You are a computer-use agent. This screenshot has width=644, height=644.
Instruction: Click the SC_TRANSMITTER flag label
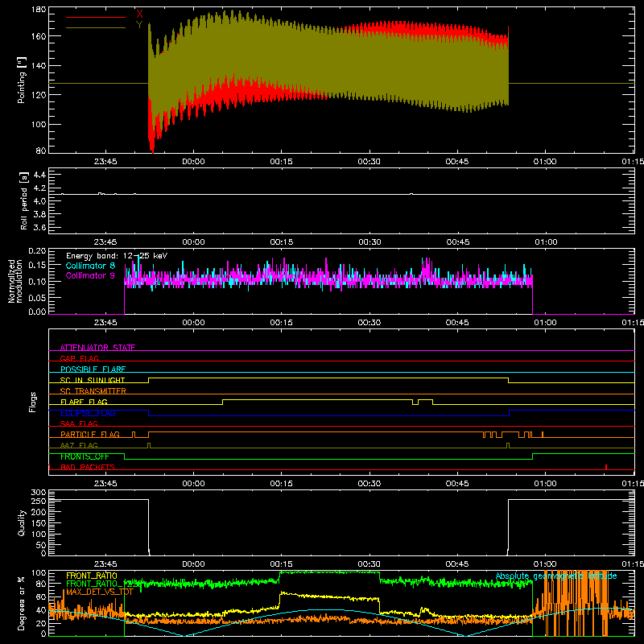pos(93,390)
